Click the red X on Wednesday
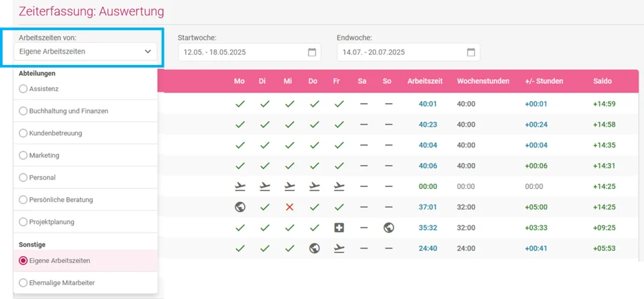Image resolution: width=644 pixels, height=299 pixels. point(290,207)
